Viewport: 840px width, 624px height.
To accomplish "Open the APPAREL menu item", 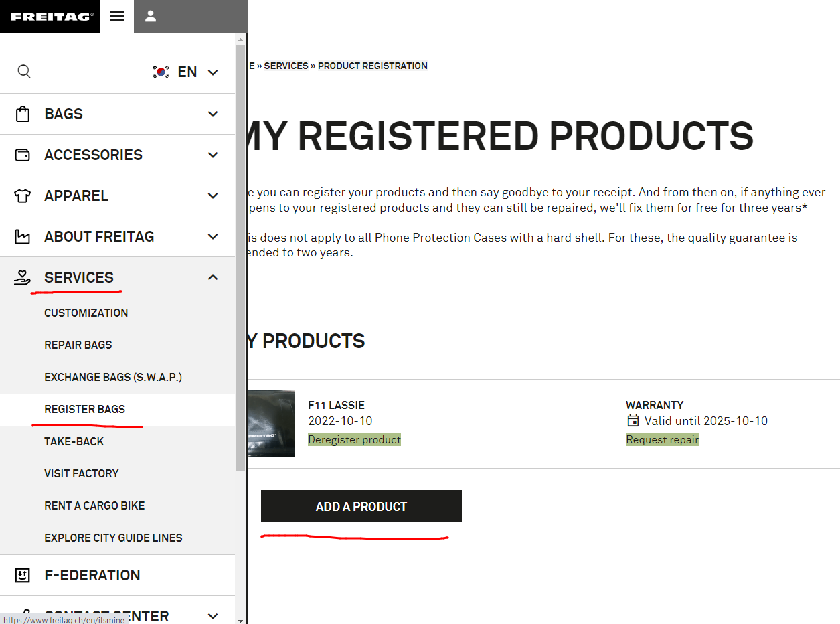I will tap(76, 196).
